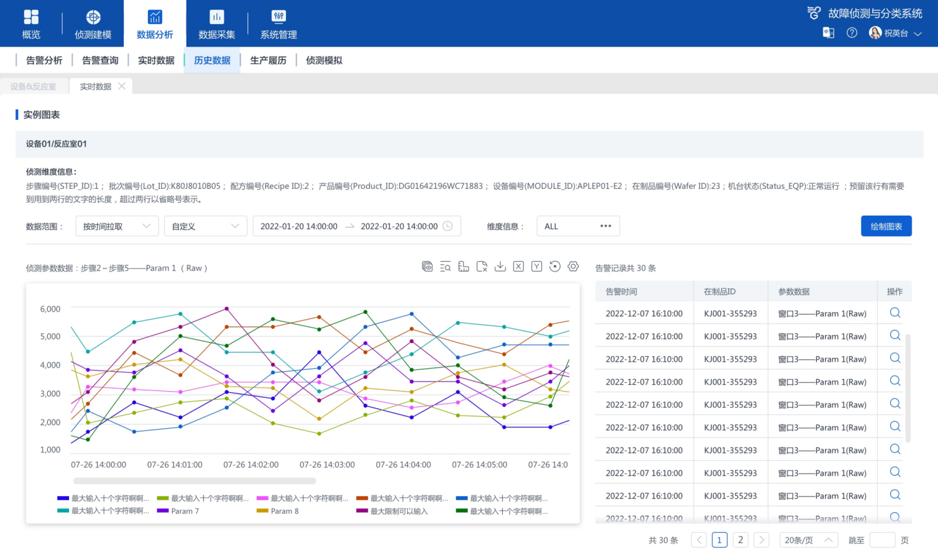Screen dimensions: 938x560
Task: Click the layered eye view icon
Action: point(427,267)
